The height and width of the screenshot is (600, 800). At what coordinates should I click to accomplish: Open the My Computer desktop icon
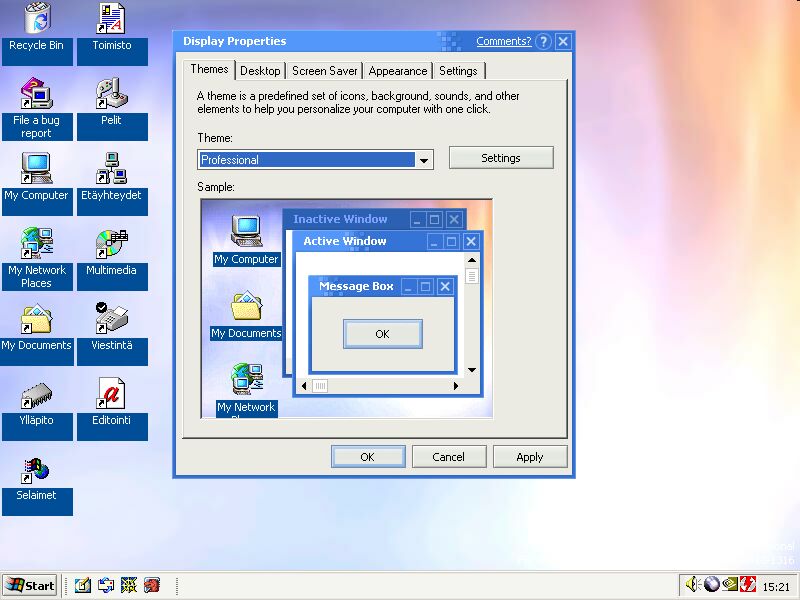[37, 169]
